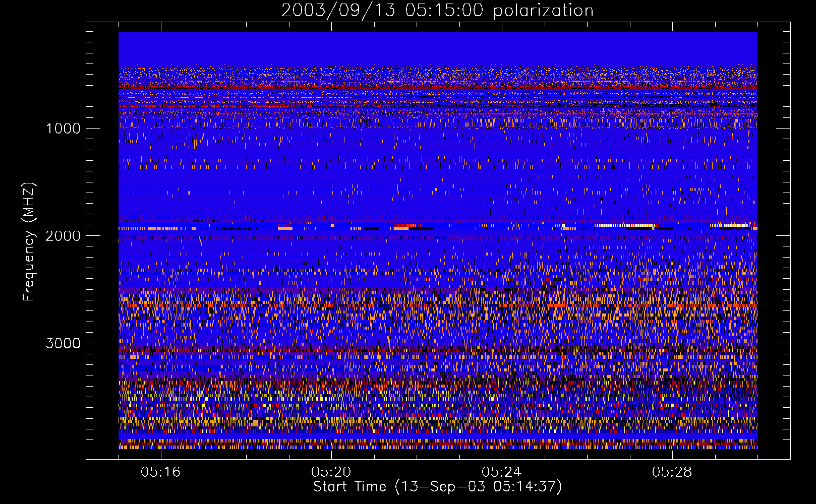Click the bright white streak near 2000 MHz

625,225
